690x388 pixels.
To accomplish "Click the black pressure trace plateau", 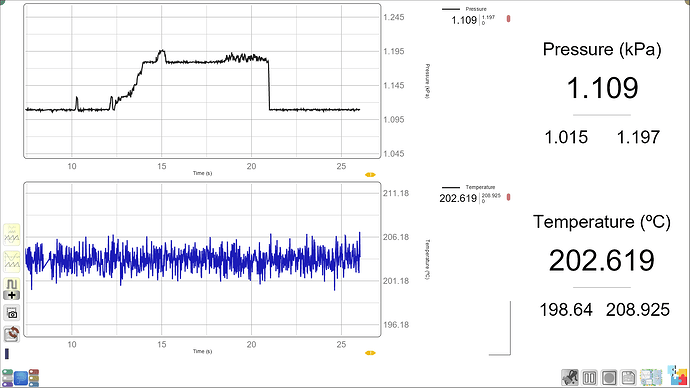I will coord(194,62).
